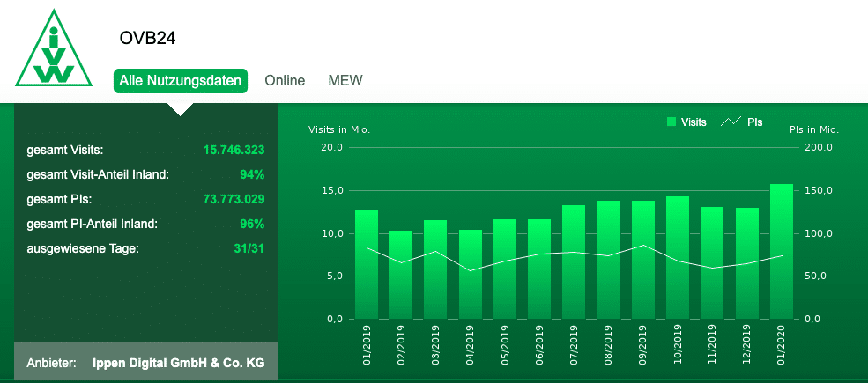Click the gesamt Visit-Anteil Inland label

click(x=98, y=175)
